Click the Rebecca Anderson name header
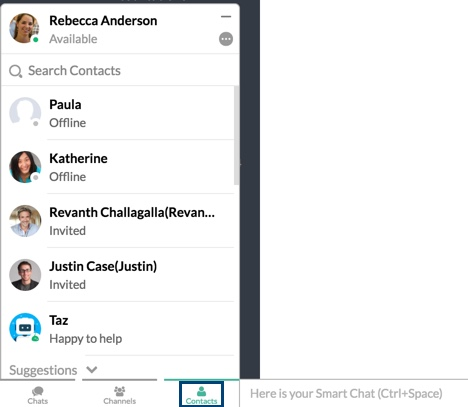 tap(103, 21)
